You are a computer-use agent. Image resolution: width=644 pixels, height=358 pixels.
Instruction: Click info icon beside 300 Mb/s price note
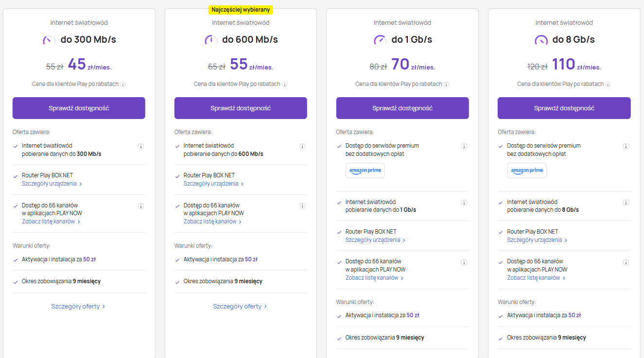pyautogui.click(x=123, y=85)
